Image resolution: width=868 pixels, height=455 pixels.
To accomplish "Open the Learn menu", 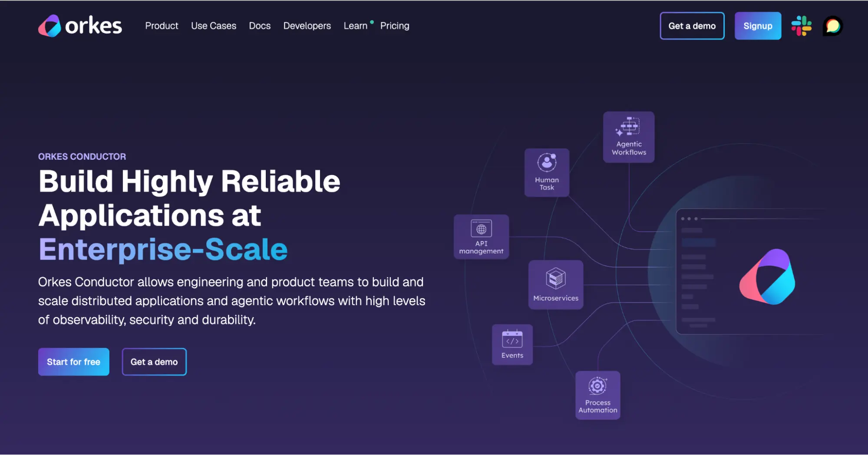I will click(356, 26).
